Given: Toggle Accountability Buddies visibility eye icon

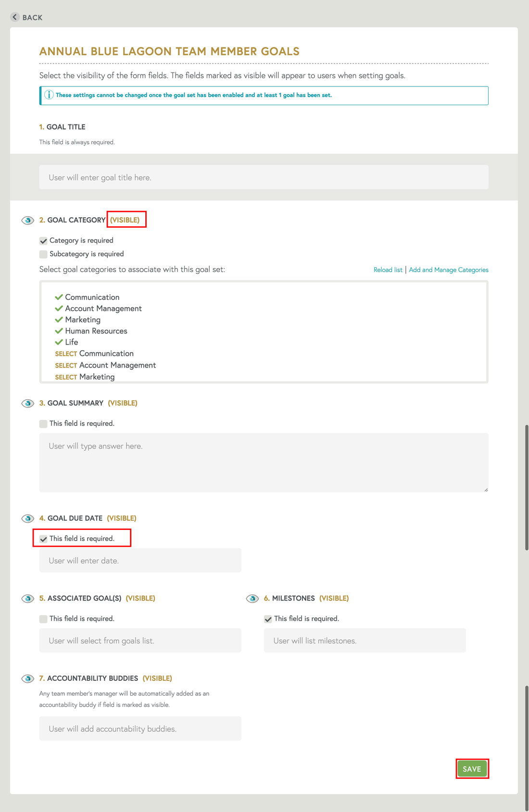Looking at the screenshot, I should pyautogui.click(x=28, y=678).
